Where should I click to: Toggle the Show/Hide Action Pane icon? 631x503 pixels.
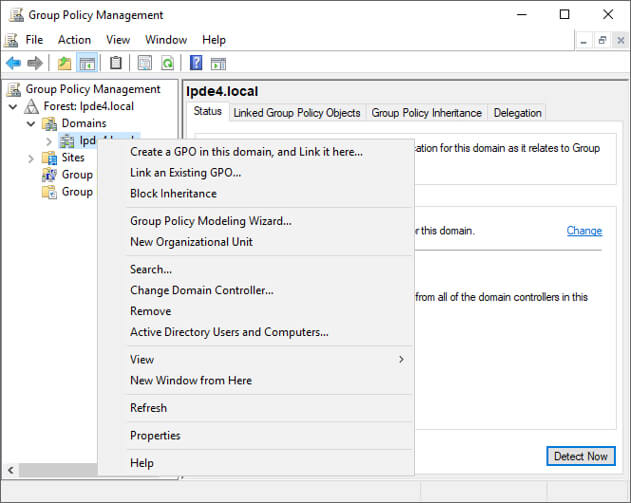pyautogui.click(x=219, y=63)
